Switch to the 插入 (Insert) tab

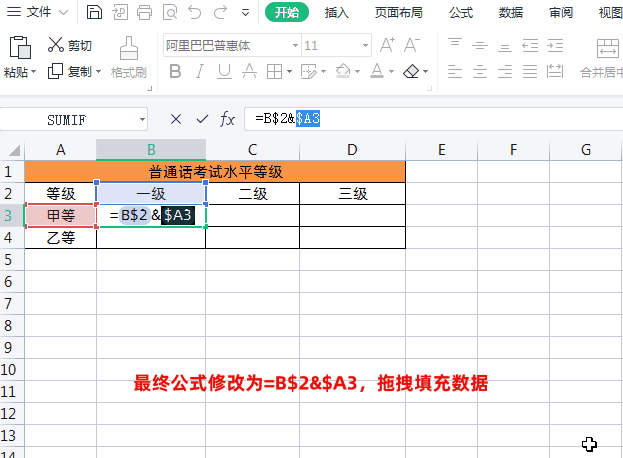[x=337, y=13]
